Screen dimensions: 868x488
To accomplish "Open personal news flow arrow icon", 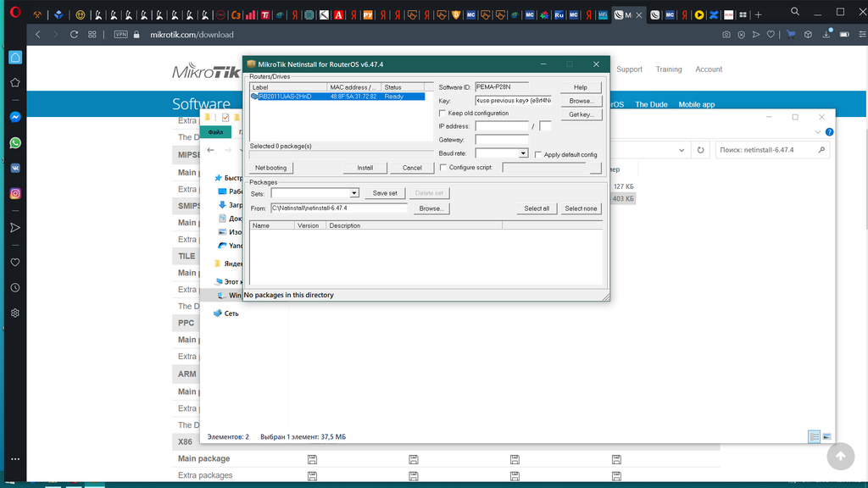I will [15, 228].
